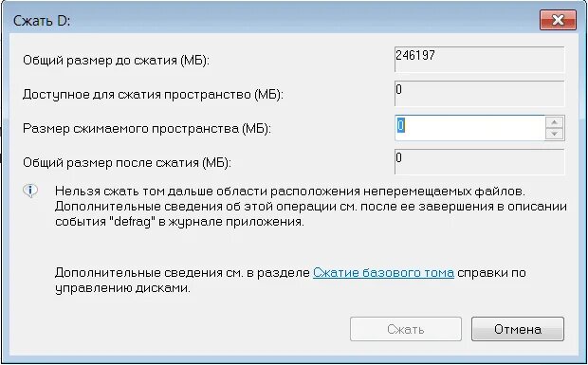The width and height of the screenshot is (588, 365).
Task: Click the blue information balloon icon
Action: [30, 191]
